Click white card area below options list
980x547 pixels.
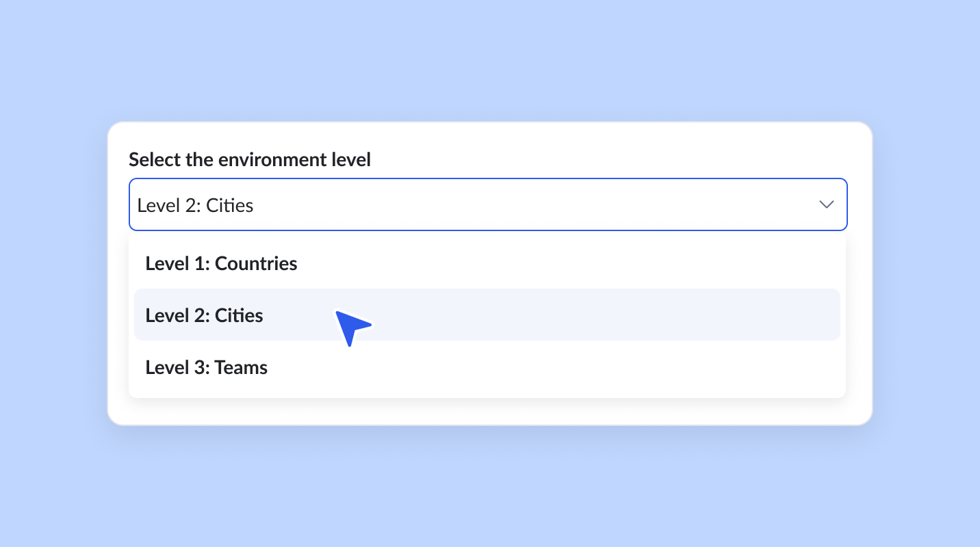(489, 411)
